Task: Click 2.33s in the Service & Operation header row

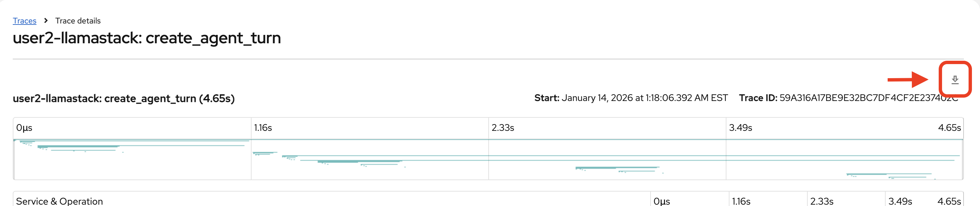Action: tap(822, 201)
